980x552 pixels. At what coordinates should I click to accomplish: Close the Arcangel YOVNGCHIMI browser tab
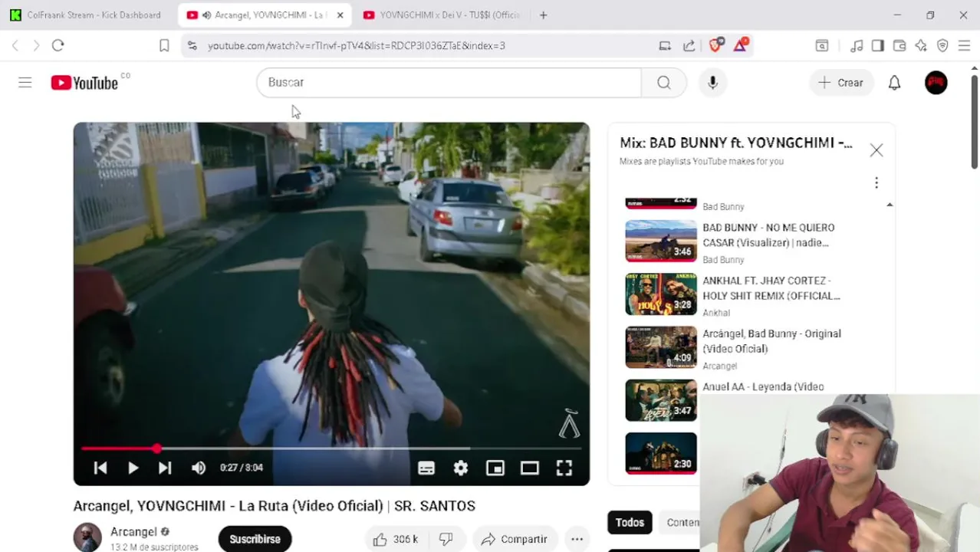340,15
